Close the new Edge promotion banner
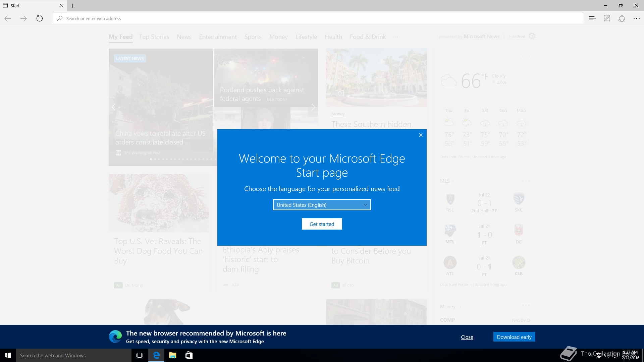644x362 pixels. [467, 337]
